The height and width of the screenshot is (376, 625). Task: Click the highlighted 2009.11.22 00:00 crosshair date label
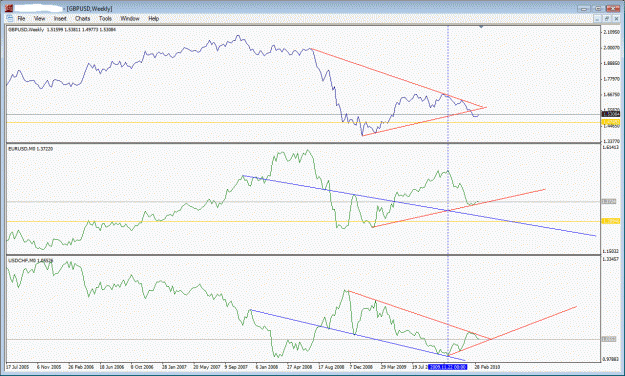point(448,366)
